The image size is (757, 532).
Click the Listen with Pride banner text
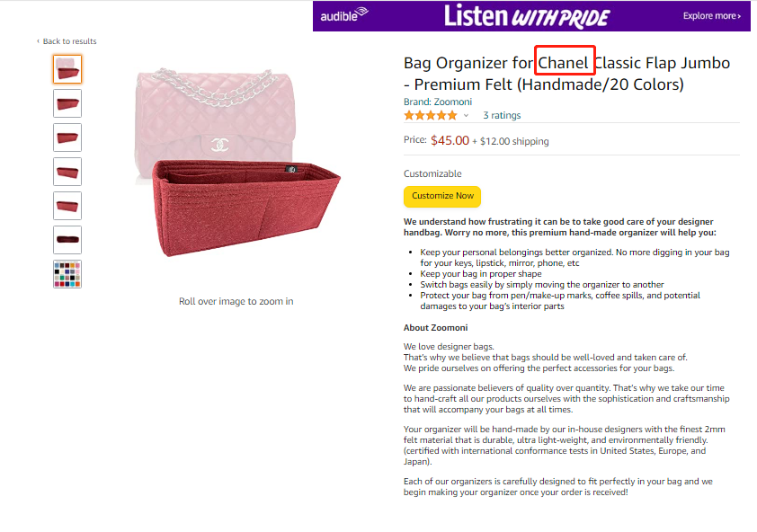[x=527, y=16]
